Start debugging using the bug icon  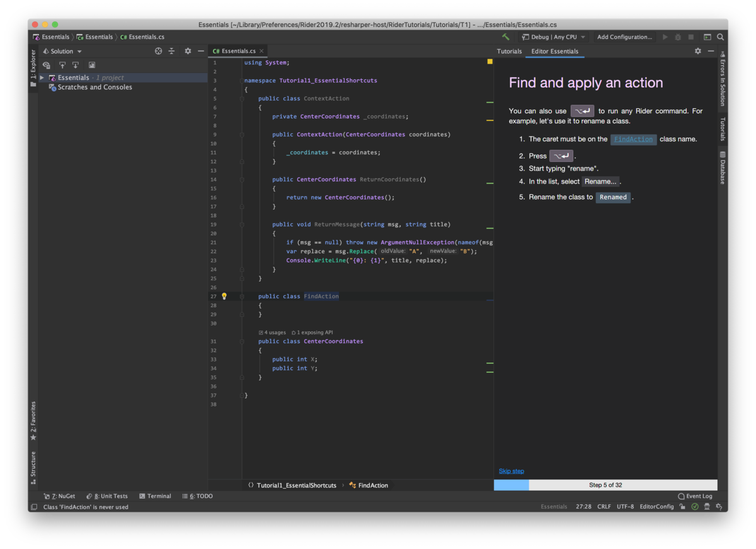677,37
